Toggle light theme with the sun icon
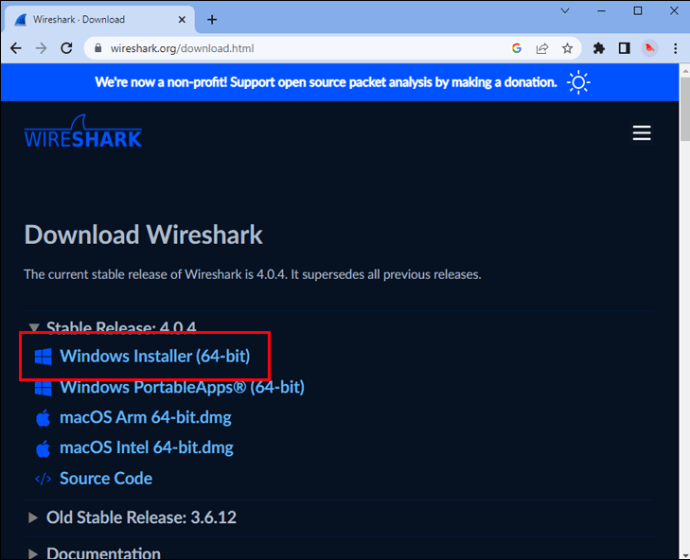Viewport: 690px width, 560px height. point(578,83)
